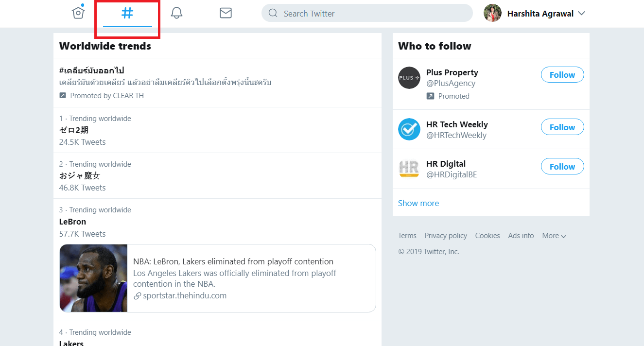This screenshot has width=644, height=346.
Task: Expand the Show more suggestions
Action: [418, 203]
